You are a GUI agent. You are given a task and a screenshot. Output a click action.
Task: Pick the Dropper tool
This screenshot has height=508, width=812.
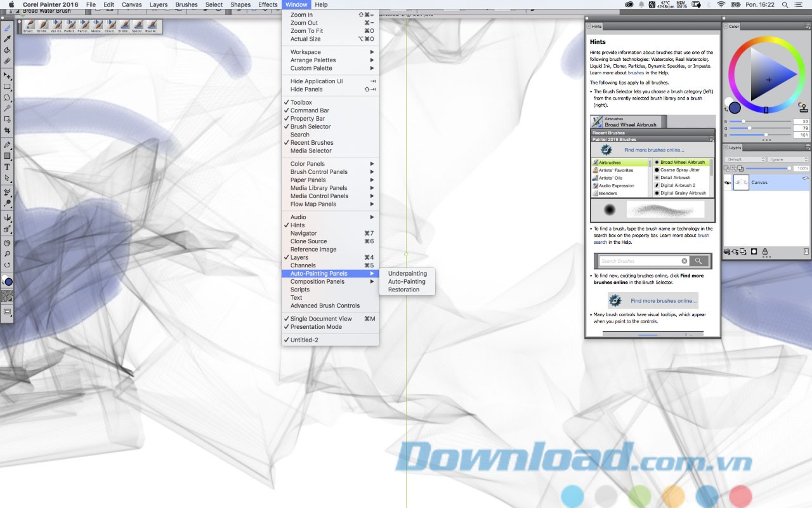8,39
